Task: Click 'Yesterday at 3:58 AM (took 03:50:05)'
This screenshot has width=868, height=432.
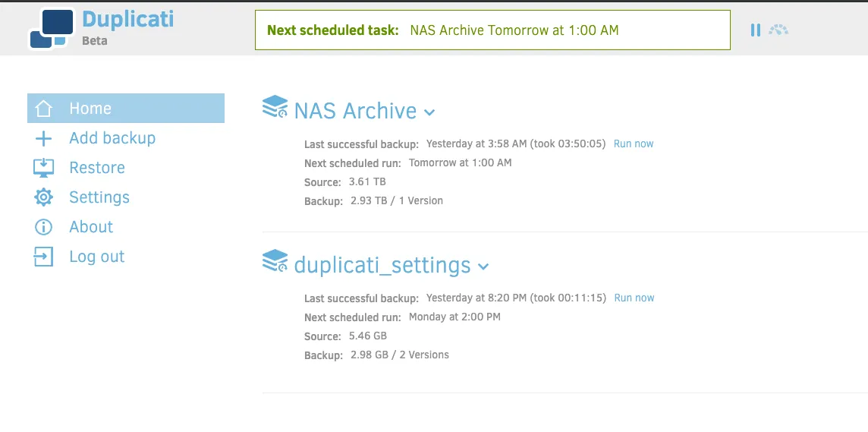Action: pos(516,144)
